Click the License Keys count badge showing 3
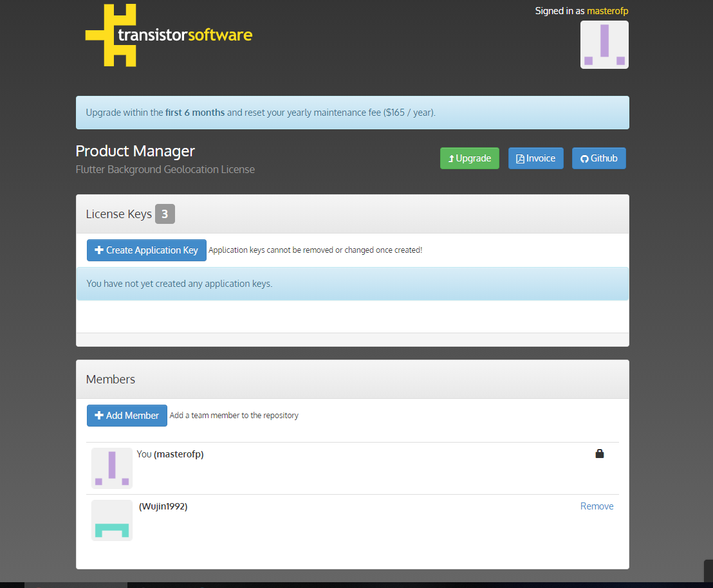Screen dimensions: 713x588 [165, 214]
